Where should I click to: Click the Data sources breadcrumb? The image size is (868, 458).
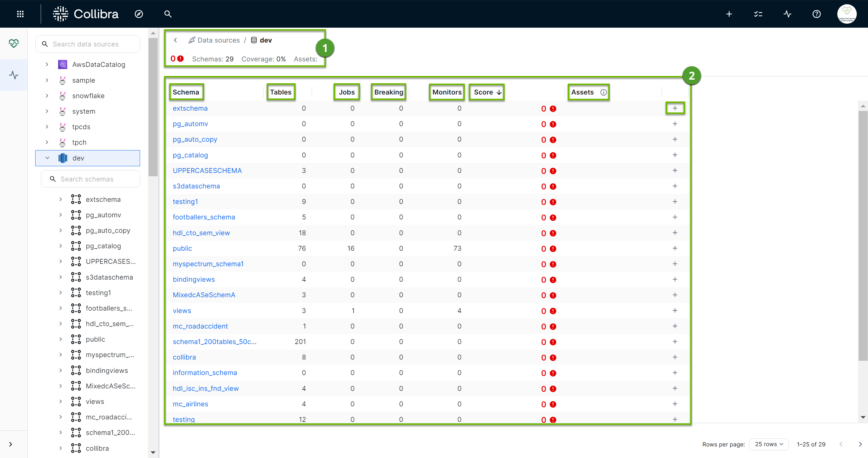coord(219,40)
